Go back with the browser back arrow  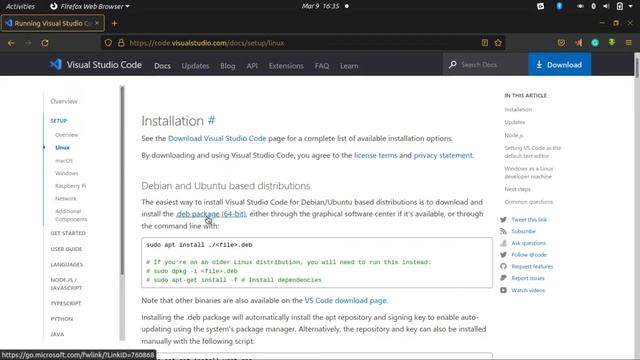(x=11, y=43)
